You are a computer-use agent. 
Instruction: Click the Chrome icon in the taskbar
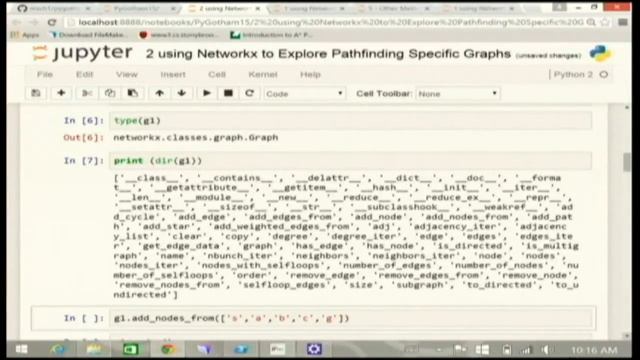click(x=167, y=349)
